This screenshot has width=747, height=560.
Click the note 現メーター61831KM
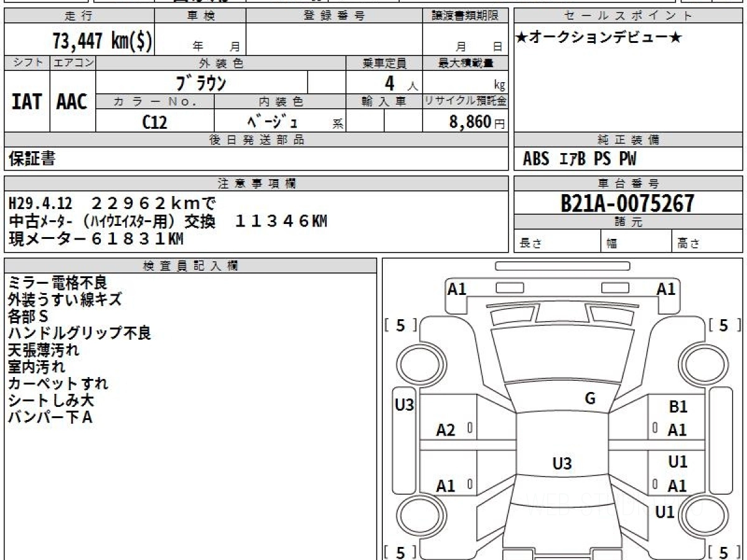coord(96,238)
